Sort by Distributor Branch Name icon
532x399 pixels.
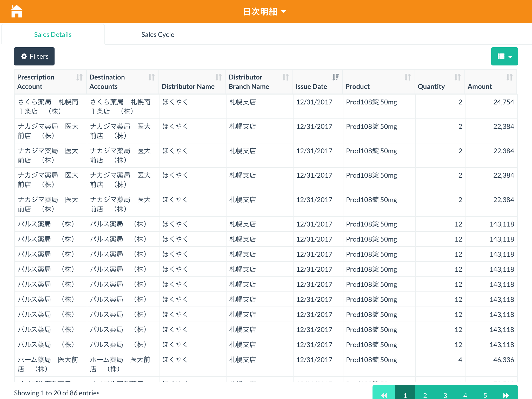click(x=285, y=77)
